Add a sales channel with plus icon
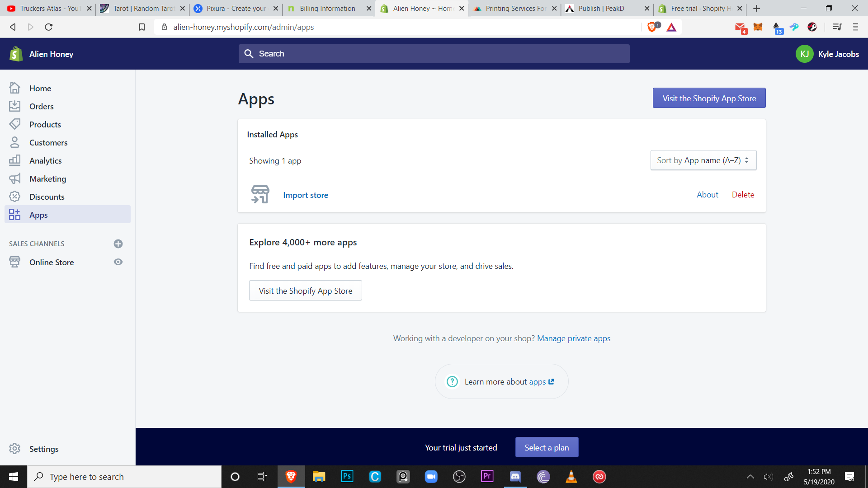This screenshot has height=488, width=868. (x=118, y=244)
